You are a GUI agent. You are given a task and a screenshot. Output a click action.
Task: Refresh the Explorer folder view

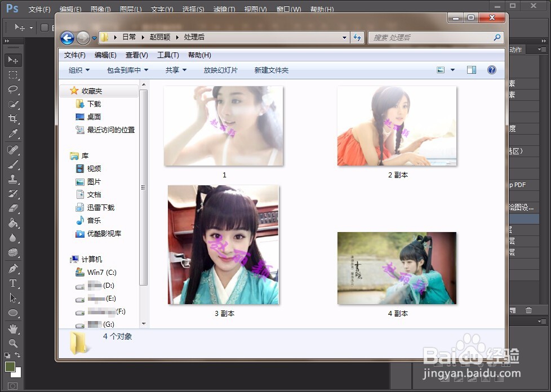coord(357,37)
